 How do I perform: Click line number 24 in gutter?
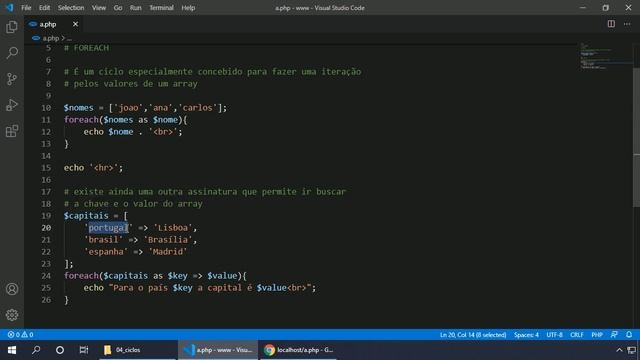coord(46,276)
